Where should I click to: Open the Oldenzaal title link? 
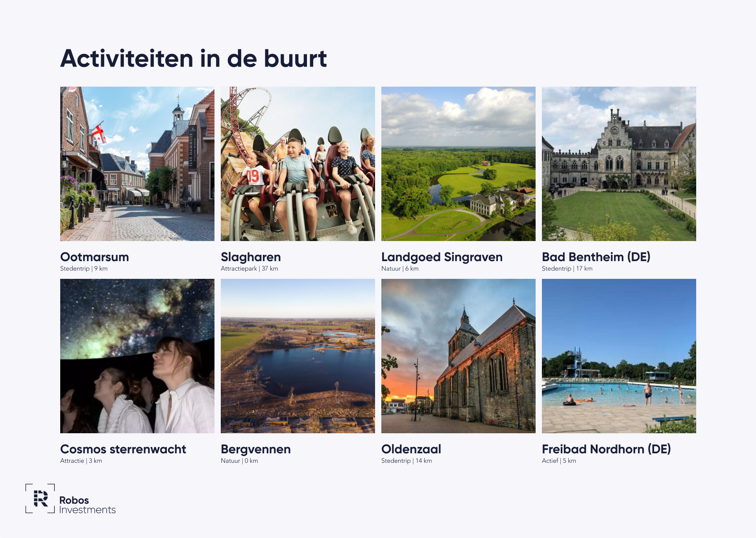point(411,449)
